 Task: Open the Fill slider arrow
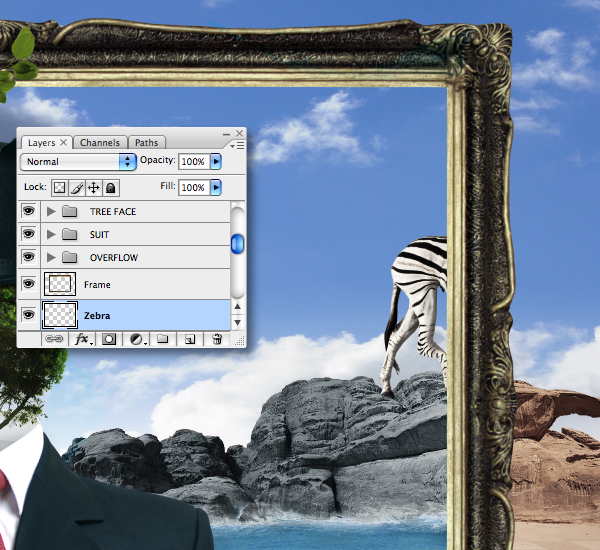(x=216, y=188)
